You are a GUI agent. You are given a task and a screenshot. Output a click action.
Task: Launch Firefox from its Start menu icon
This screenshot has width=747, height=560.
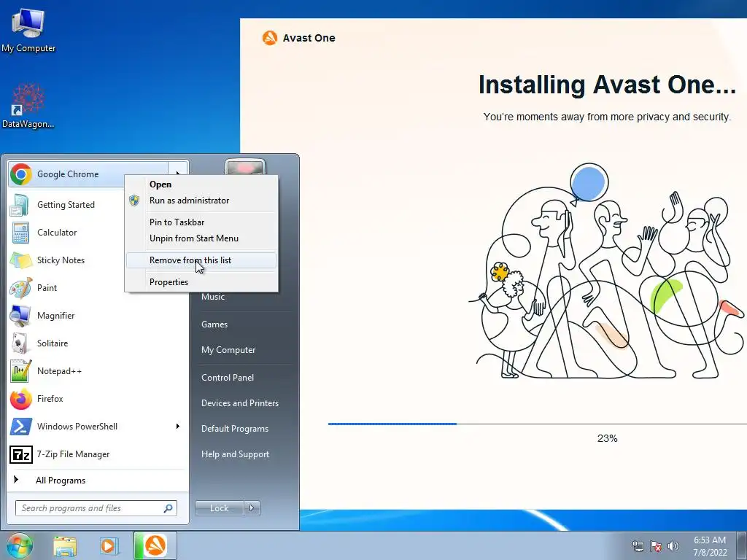coord(21,399)
